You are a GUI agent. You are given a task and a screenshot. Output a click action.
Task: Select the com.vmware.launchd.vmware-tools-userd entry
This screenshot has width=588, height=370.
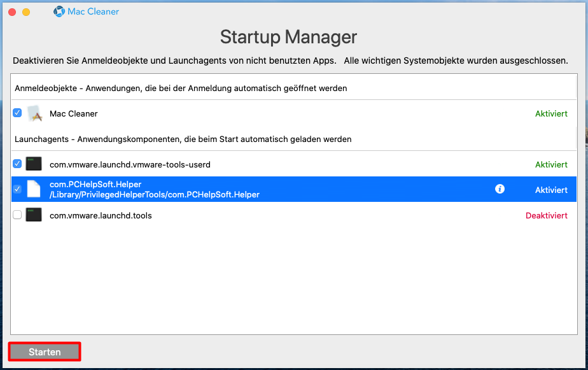130,165
